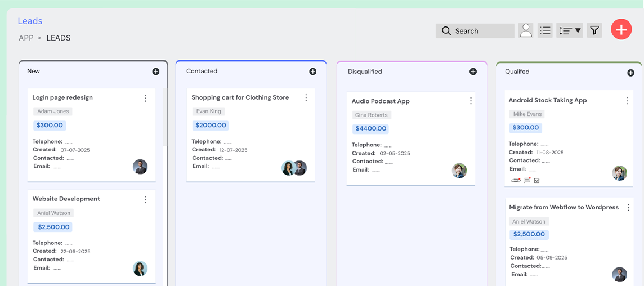
Task: Add a card to the Contacted column
Action: tap(312, 71)
